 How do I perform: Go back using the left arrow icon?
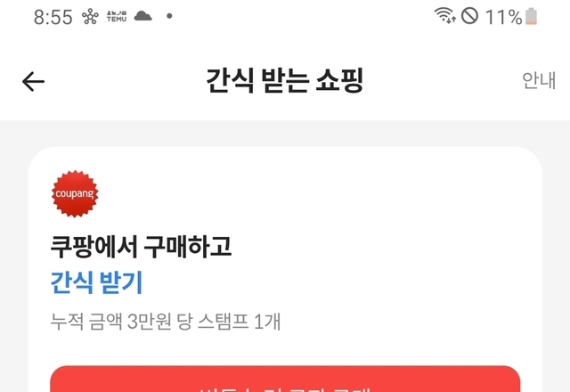33,81
